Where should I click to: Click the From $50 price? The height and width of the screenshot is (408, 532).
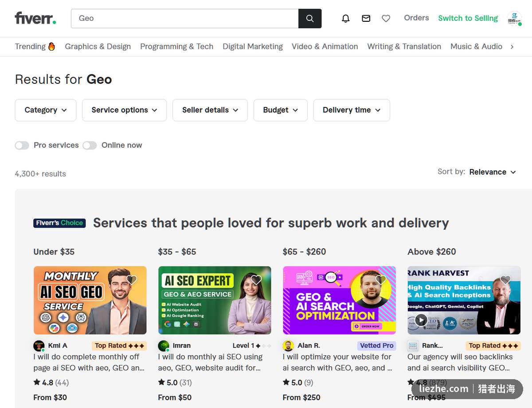click(x=175, y=397)
